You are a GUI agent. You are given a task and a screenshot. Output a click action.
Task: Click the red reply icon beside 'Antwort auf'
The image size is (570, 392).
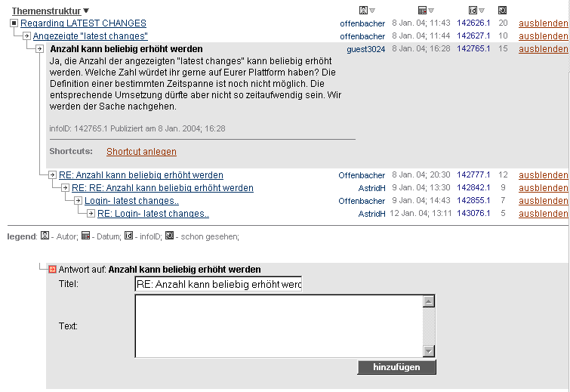pos(52,270)
